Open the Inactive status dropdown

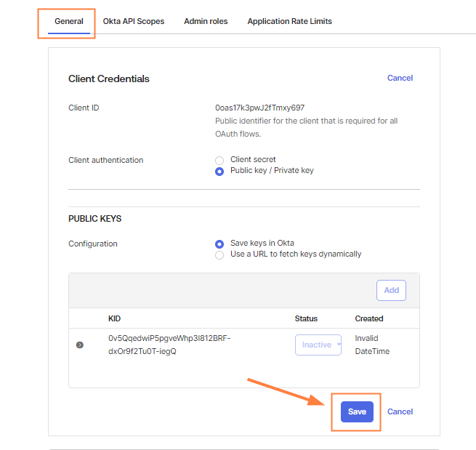pyautogui.click(x=318, y=345)
